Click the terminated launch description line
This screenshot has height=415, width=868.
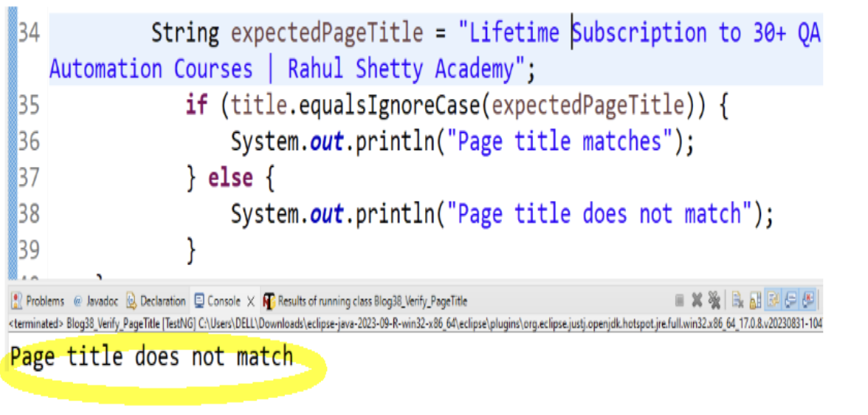click(413, 323)
